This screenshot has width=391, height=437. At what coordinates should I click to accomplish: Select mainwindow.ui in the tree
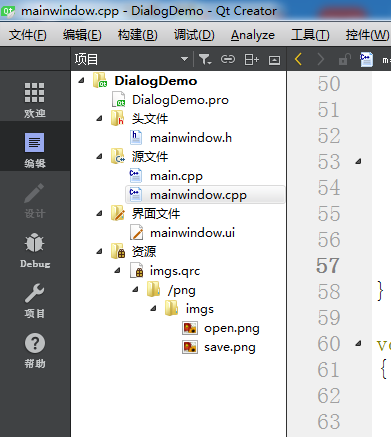(192, 233)
